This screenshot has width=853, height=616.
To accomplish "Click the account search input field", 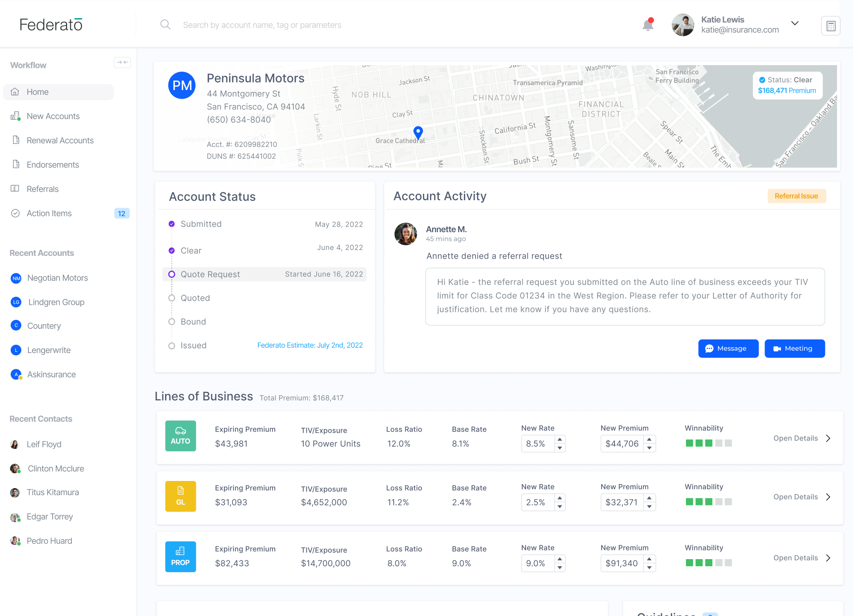I will point(262,25).
